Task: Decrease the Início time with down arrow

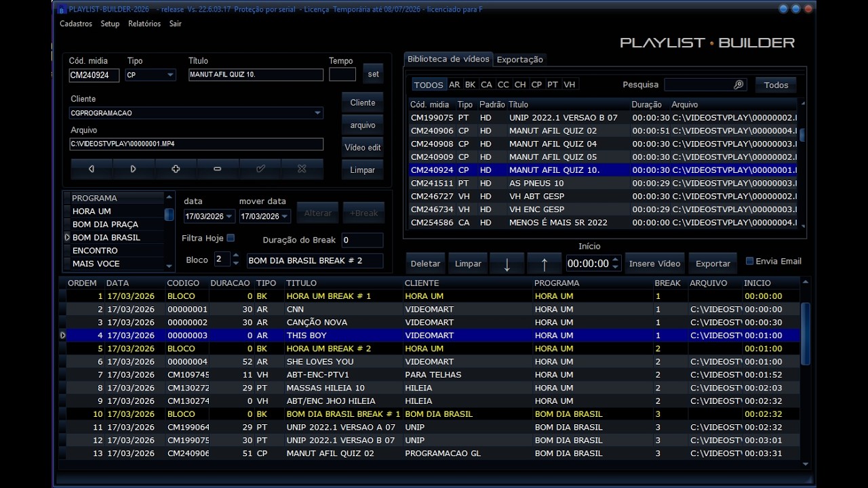Action: point(616,267)
